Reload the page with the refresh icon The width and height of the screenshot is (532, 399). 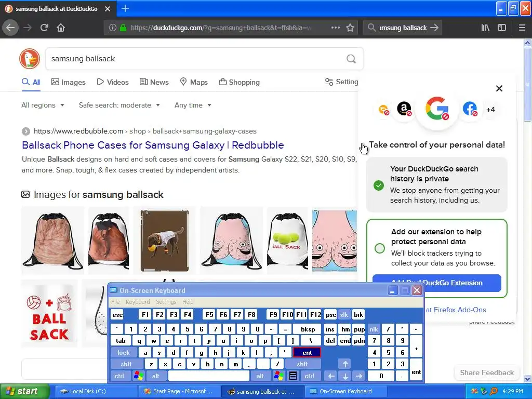44,28
